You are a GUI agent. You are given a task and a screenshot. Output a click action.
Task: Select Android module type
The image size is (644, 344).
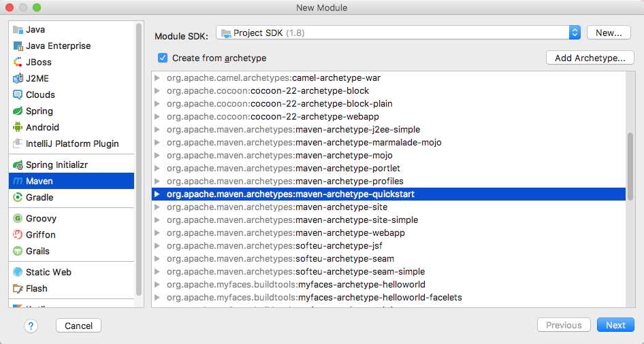71,128
